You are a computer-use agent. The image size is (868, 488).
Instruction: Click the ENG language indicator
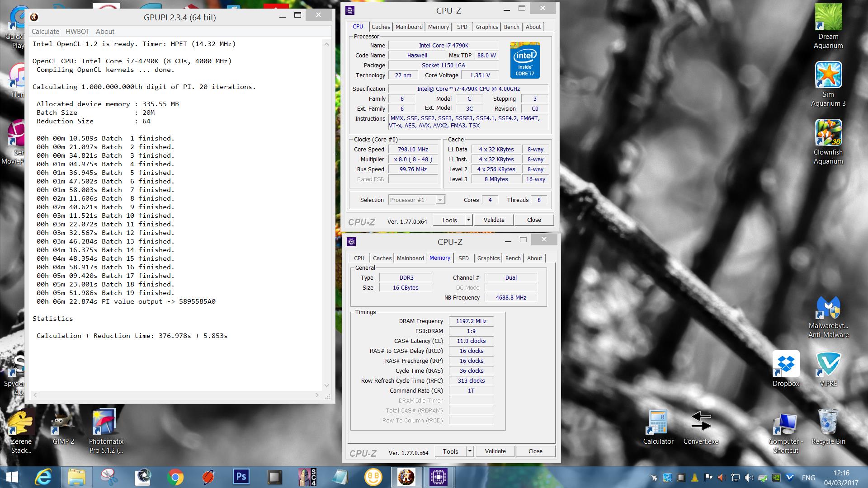pos(808,478)
